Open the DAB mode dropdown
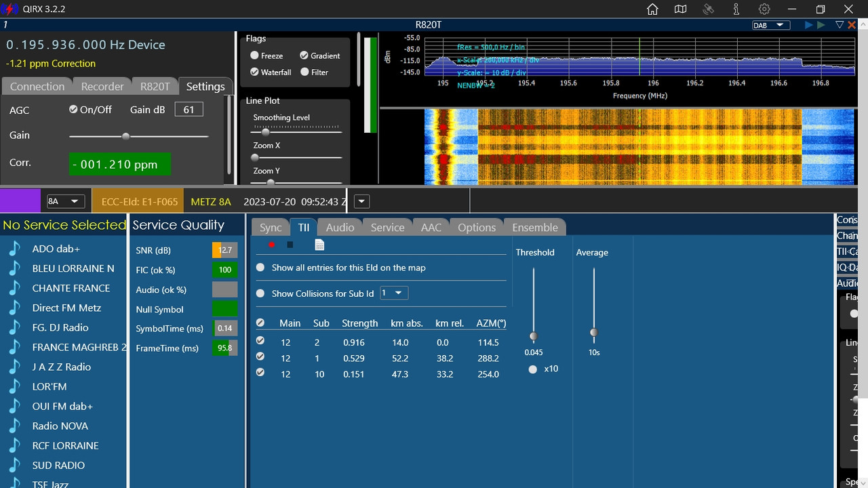Viewport: 868px width, 488px height. pos(771,25)
